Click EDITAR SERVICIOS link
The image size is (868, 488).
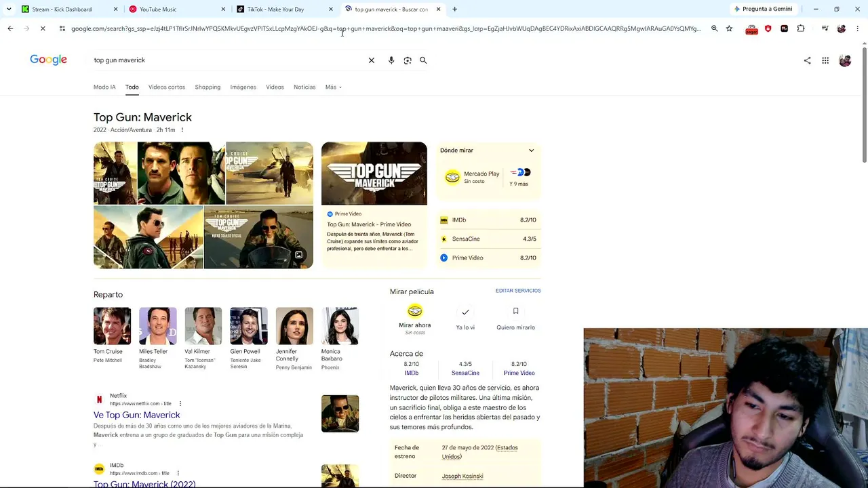[x=518, y=291]
